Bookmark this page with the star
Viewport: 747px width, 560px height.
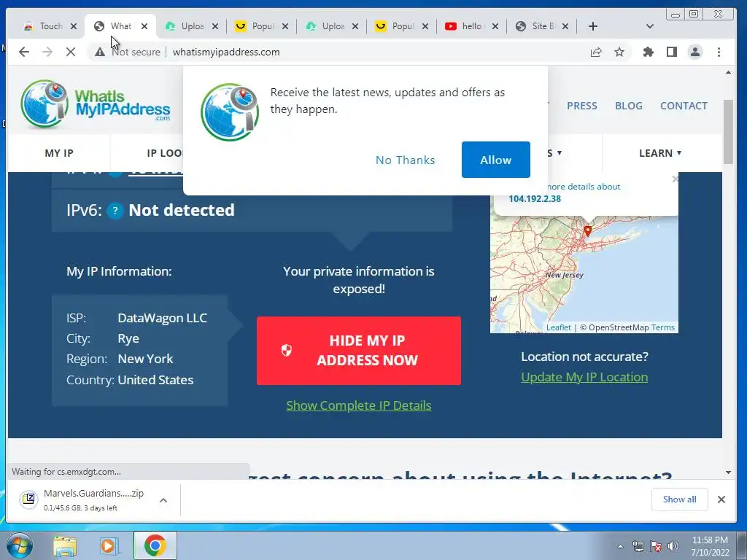click(x=619, y=52)
